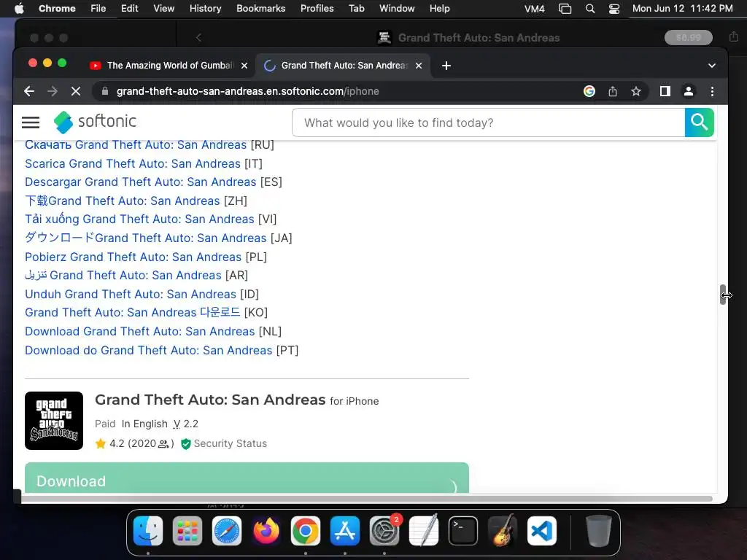Open Finder from the Dock
Image resolution: width=747 pixels, height=560 pixels.
(148, 531)
